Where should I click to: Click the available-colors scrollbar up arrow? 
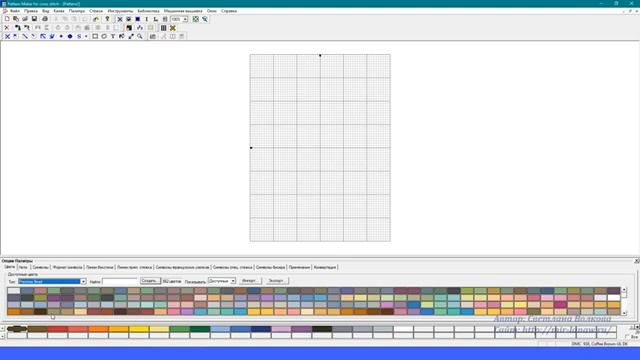624,290
